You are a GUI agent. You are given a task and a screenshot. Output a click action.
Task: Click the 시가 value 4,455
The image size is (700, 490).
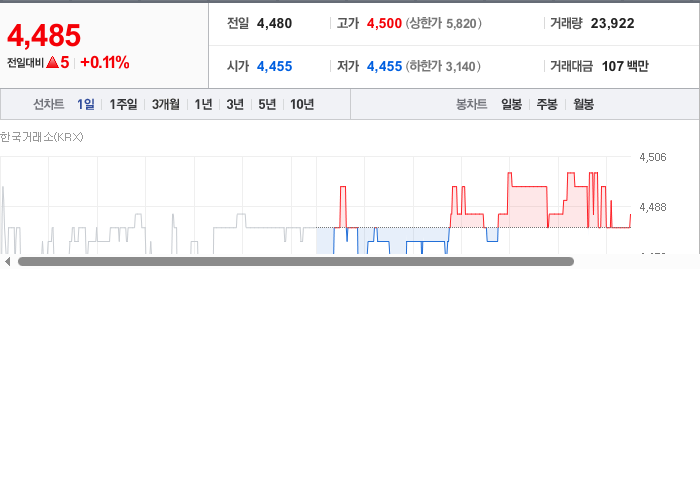pos(274,66)
